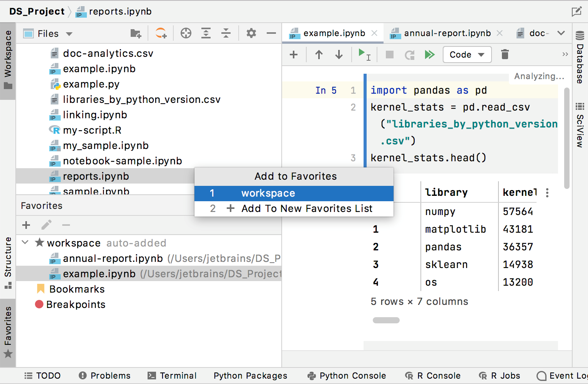Open the Event Log
The width and height of the screenshot is (588, 384).
tap(562, 376)
